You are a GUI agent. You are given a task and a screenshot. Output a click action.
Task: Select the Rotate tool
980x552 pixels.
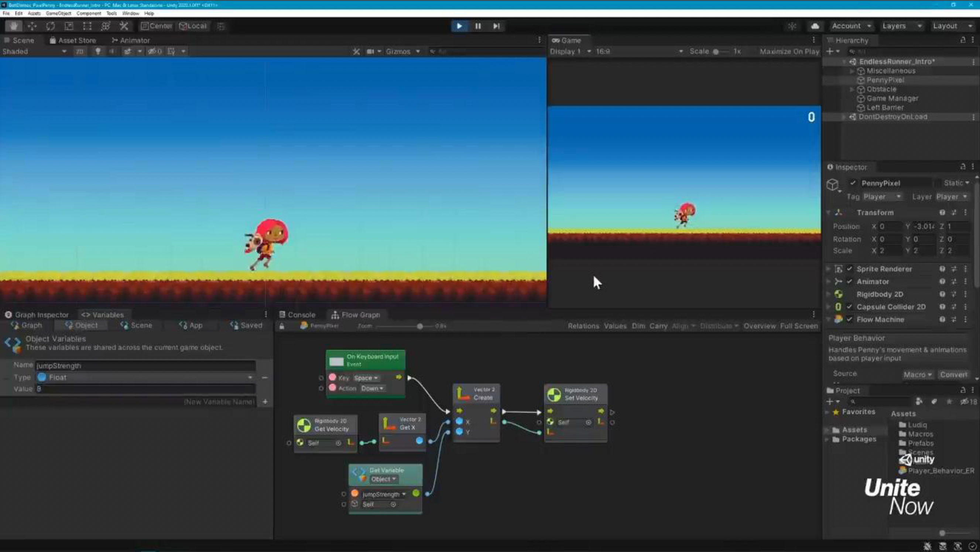coord(51,26)
